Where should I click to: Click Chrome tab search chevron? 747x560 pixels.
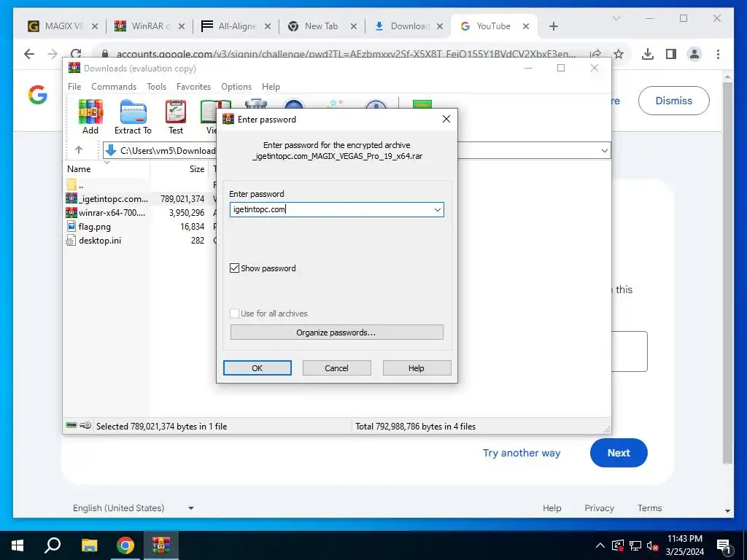click(x=616, y=18)
